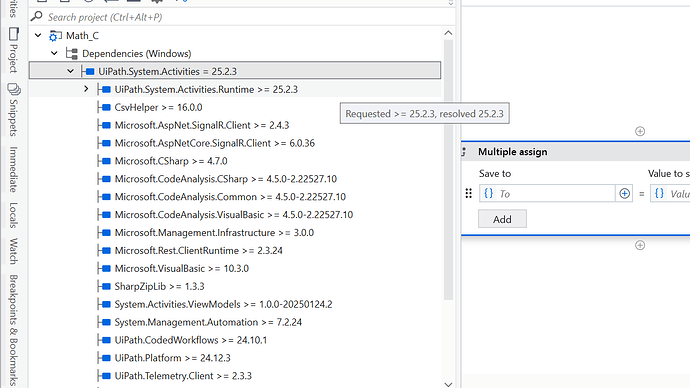Collapse the Math_C project node
The height and width of the screenshot is (388, 690).
tap(38, 35)
